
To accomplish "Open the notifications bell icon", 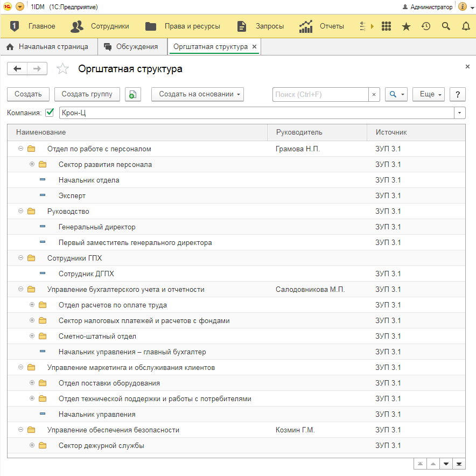I will pyautogui.click(x=466, y=26).
